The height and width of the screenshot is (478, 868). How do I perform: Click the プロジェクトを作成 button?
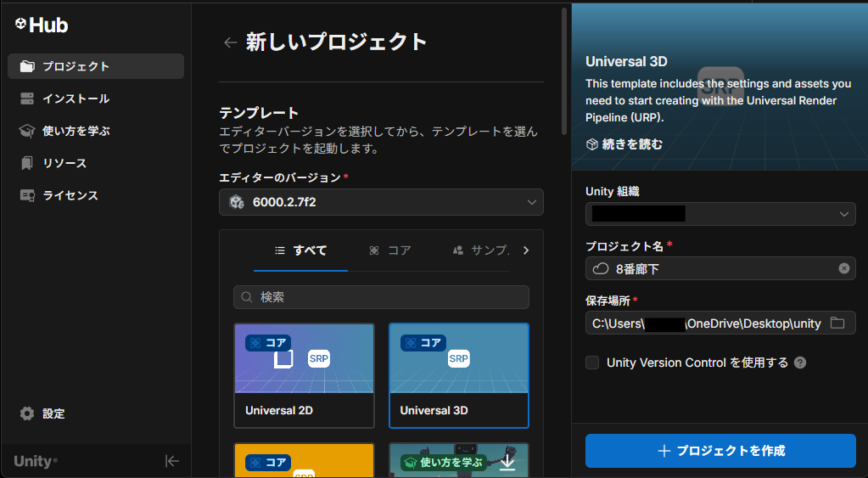click(x=720, y=451)
